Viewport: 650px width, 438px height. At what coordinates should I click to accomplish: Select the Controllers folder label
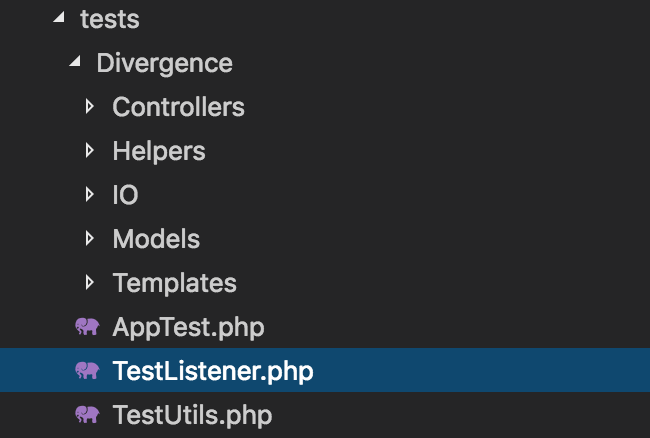pos(178,106)
